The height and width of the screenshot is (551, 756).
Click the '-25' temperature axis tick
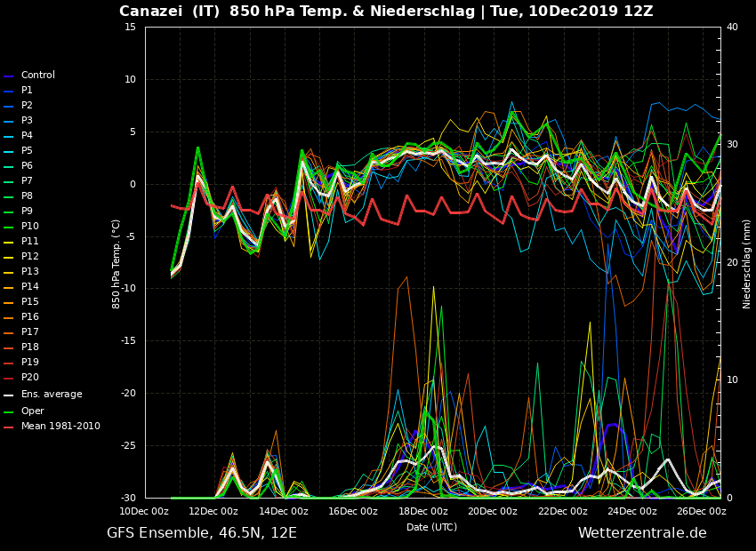(128, 445)
